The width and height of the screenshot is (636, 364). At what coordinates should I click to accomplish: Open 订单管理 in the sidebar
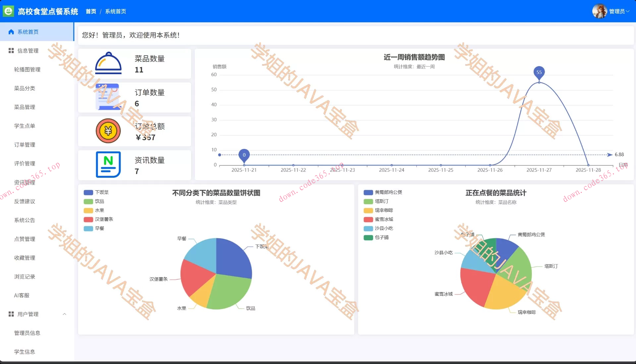[25, 145]
